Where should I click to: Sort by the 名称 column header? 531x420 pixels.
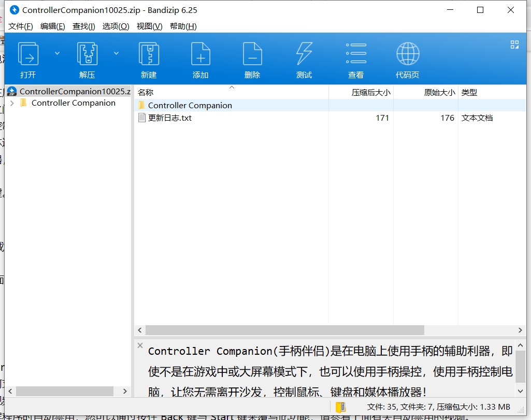(x=232, y=92)
